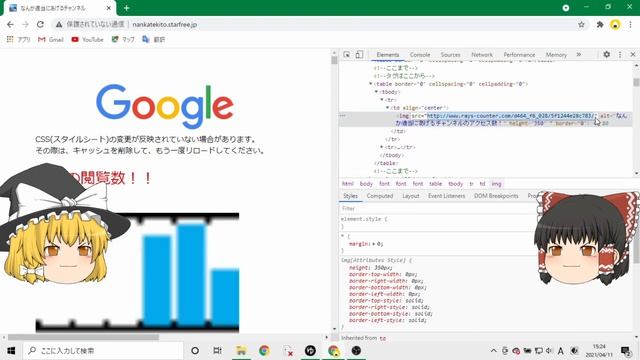640x360 pixels.
Task: Open DevTools settings gear
Action: [x=607, y=54]
